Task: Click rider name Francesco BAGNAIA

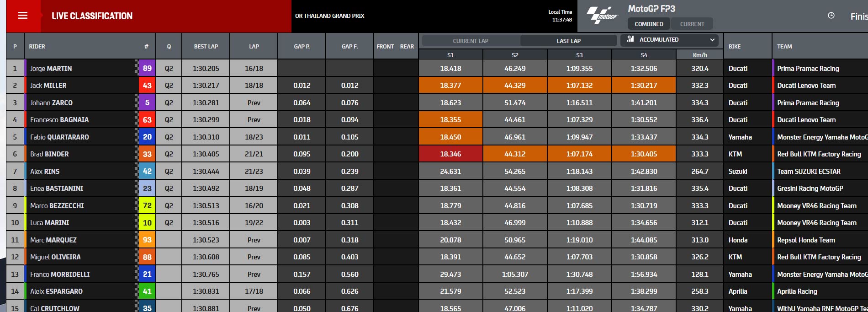Action: (59, 120)
